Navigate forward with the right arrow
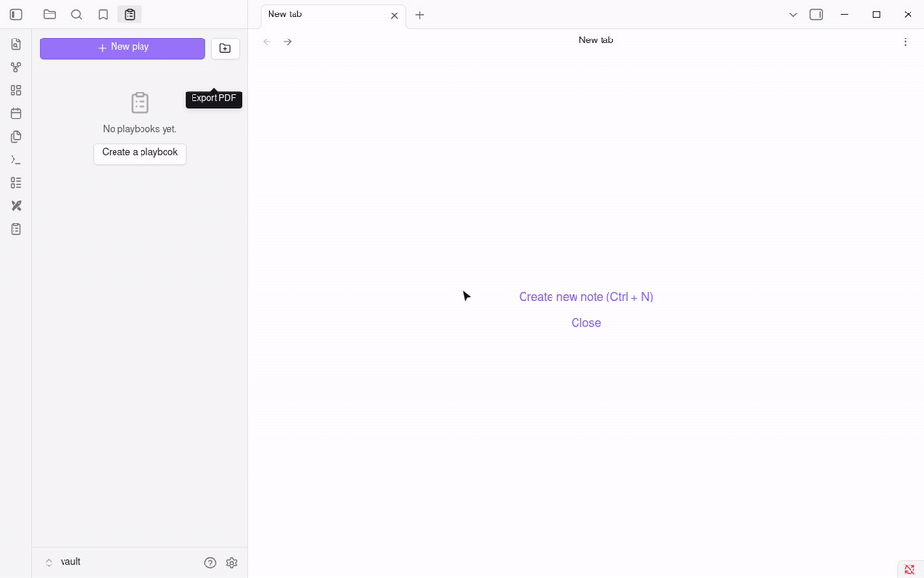This screenshot has height=578, width=924. coord(287,41)
